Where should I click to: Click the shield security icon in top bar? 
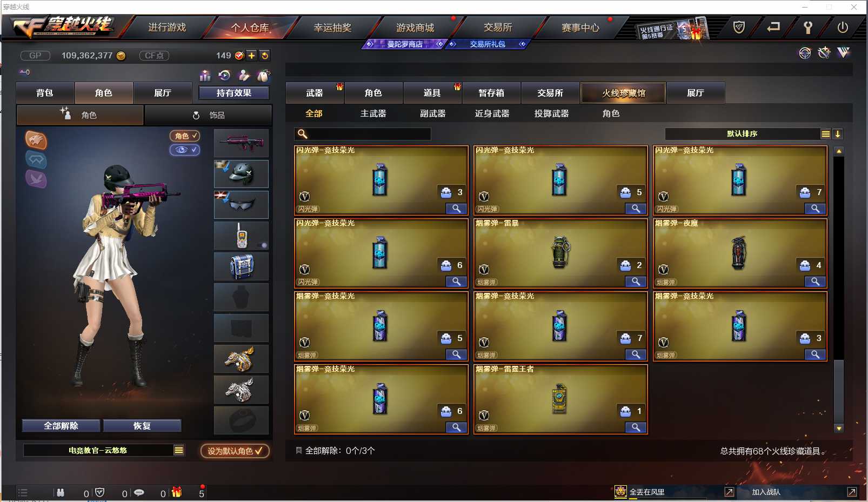(x=739, y=27)
